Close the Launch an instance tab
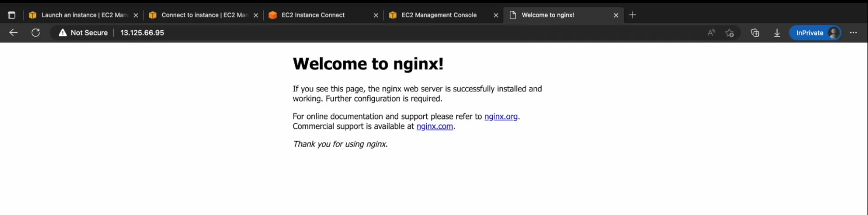The height and width of the screenshot is (215, 868). click(136, 16)
